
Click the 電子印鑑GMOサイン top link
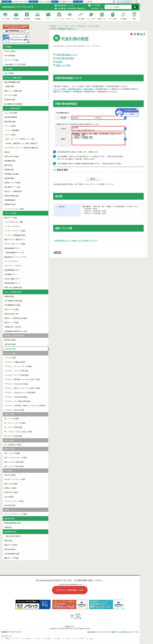click(x=65, y=2)
